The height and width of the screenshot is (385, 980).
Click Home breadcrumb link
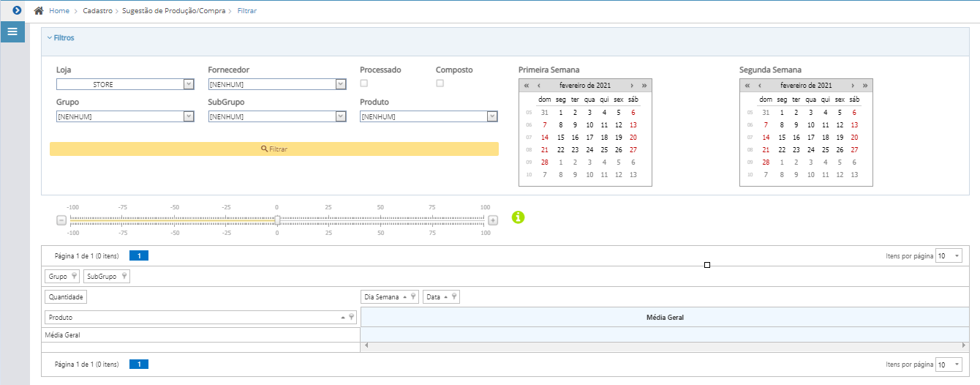tap(59, 11)
